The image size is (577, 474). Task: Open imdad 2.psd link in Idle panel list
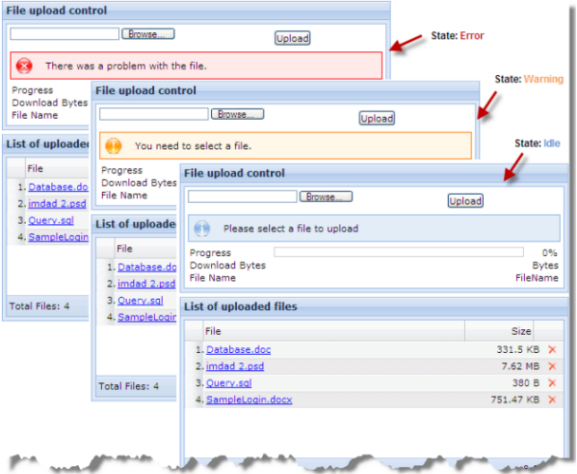pos(235,367)
